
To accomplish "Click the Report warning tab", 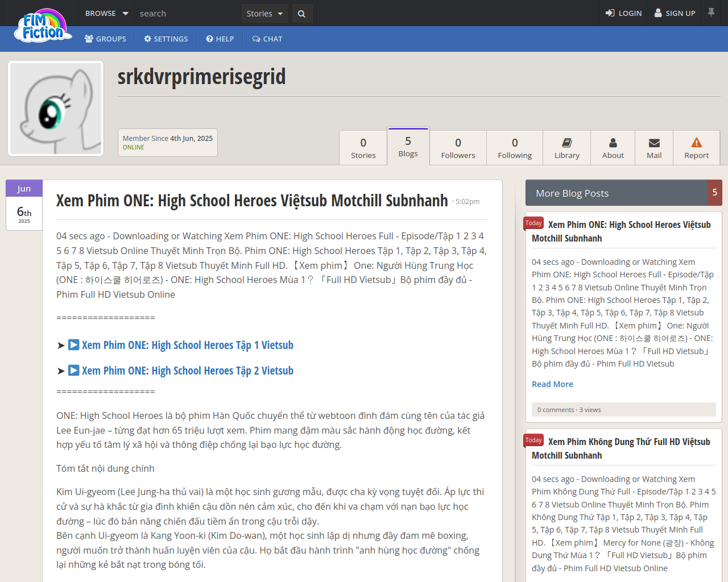I will click(x=697, y=148).
